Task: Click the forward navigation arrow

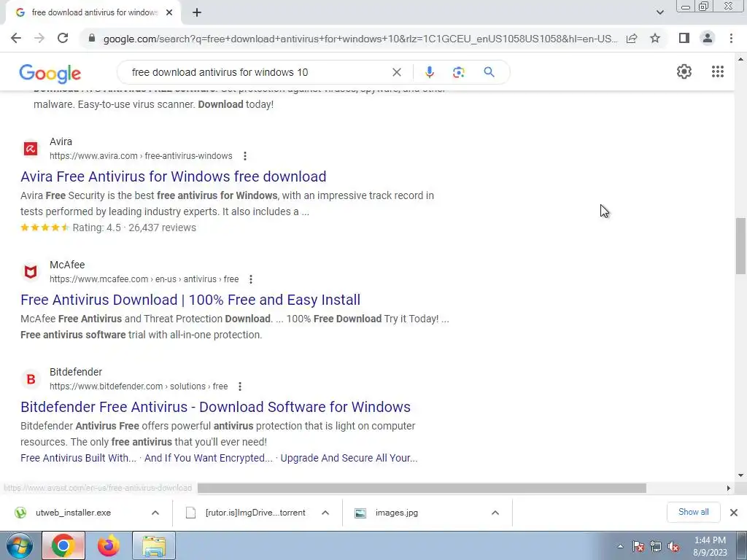Action: pos(39,38)
